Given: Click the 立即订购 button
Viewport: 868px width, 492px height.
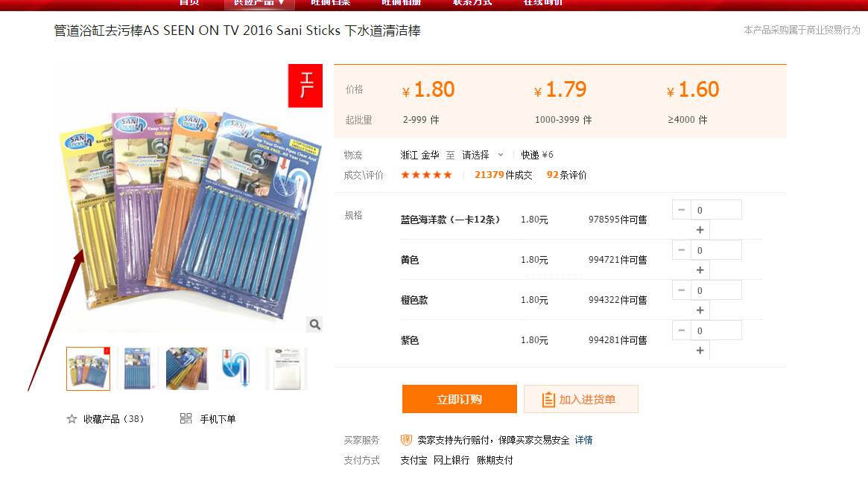Looking at the screenshot, I should pyautogui.click(x=460, y=399).
